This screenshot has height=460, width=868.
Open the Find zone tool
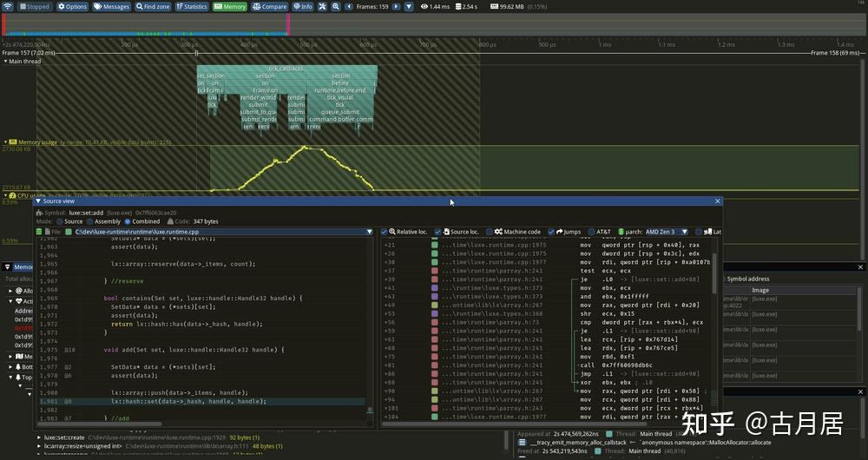[x=153, y=7]
